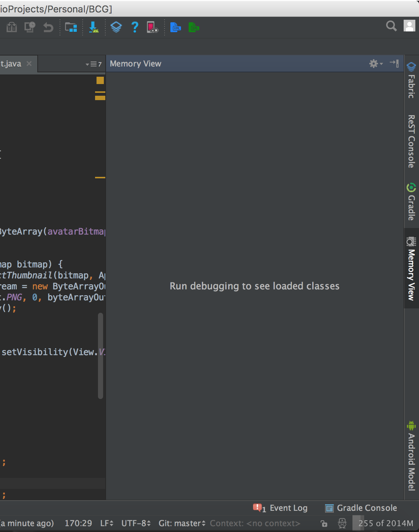Click the Hector inspector icon in status bar
This screenshot has height=532, width=419.
[x=342, y=523]
